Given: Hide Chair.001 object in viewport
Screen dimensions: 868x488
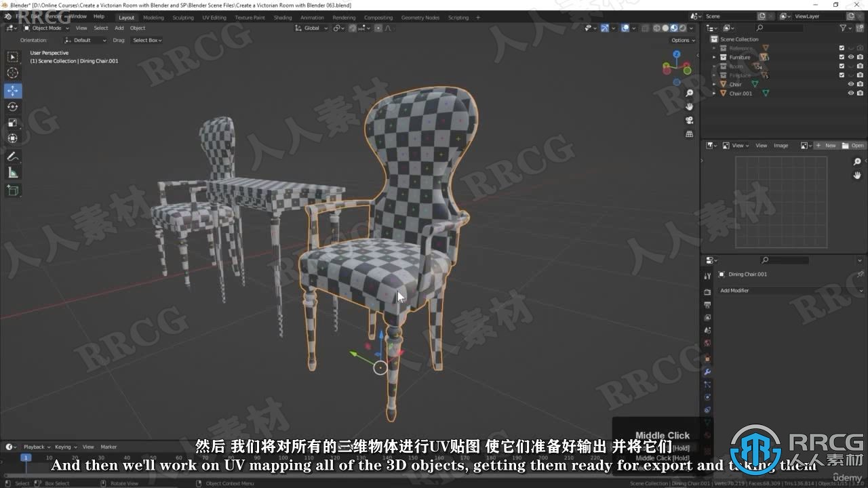Looking at the screenshot, I should [x=851, y=93].
